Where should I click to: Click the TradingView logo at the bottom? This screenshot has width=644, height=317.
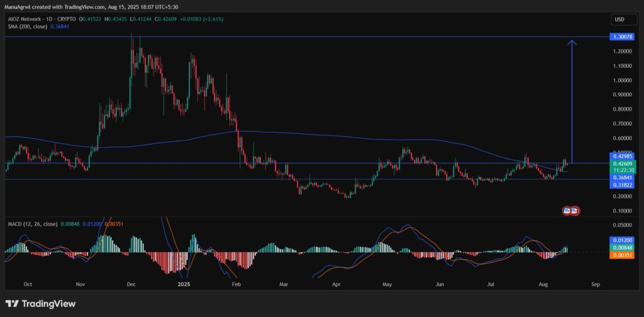point(41,304)
